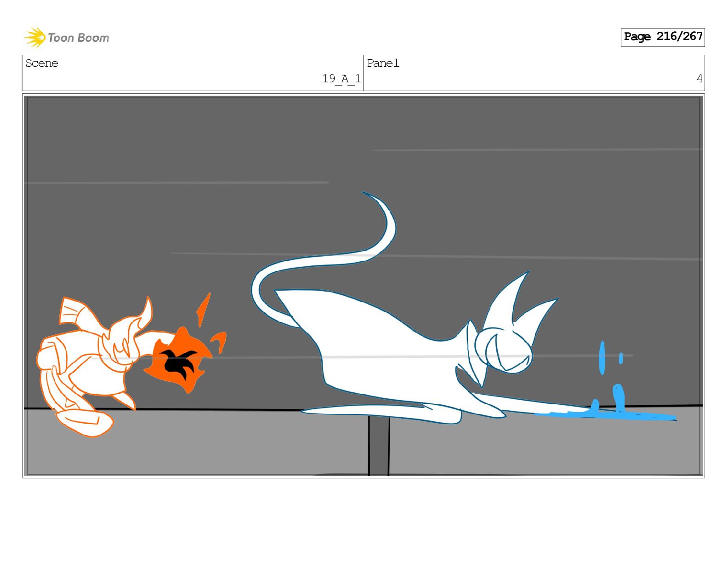The height and width of the screenshot is (563, 728).
Task: Click the 'Panel' header label
Action: tap(383, 63)
